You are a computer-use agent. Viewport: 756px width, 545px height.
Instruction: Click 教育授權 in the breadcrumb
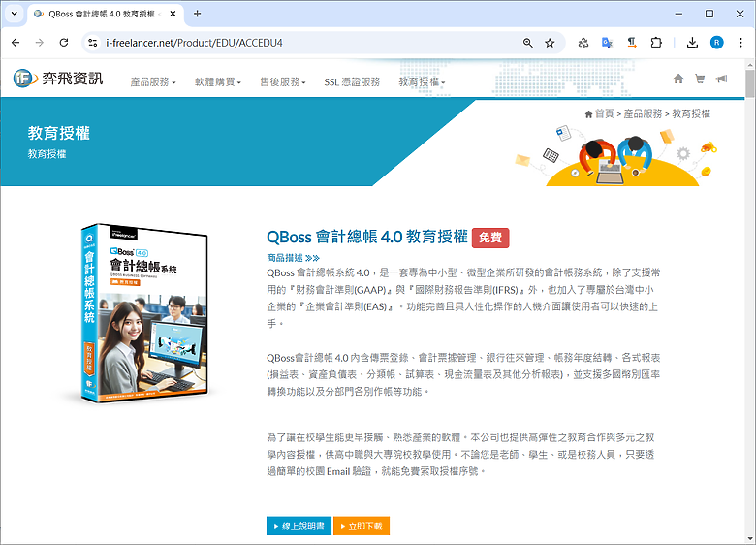pos(691,113)
